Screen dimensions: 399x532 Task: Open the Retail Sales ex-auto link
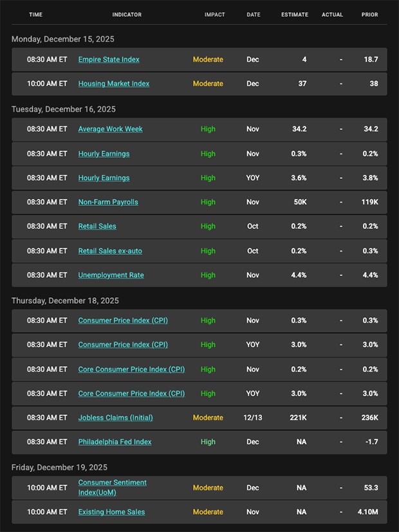pyautogui.click(x=110, y=251)
